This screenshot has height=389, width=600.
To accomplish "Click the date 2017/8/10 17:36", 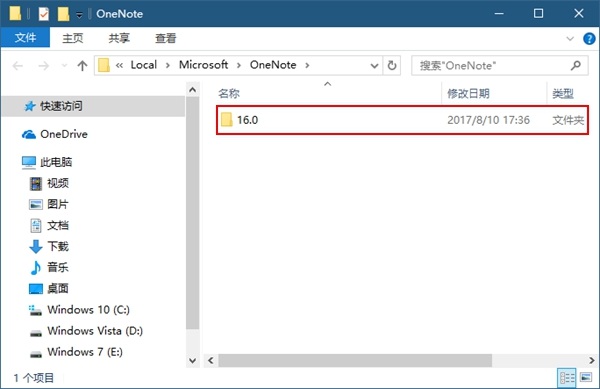I will 488,120.
